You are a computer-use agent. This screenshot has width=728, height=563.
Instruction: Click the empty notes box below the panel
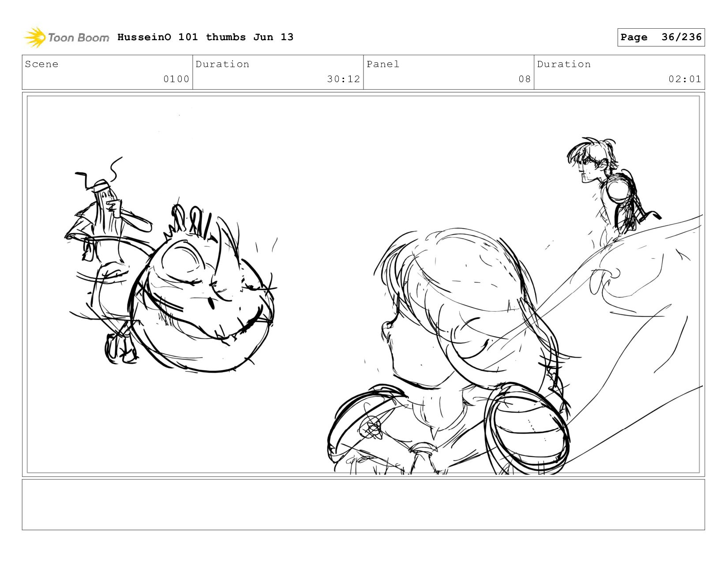363,505
